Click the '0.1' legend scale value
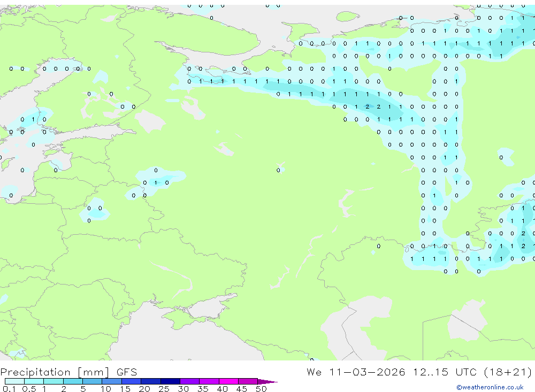The image size is (535, 392). click(9, 389)
